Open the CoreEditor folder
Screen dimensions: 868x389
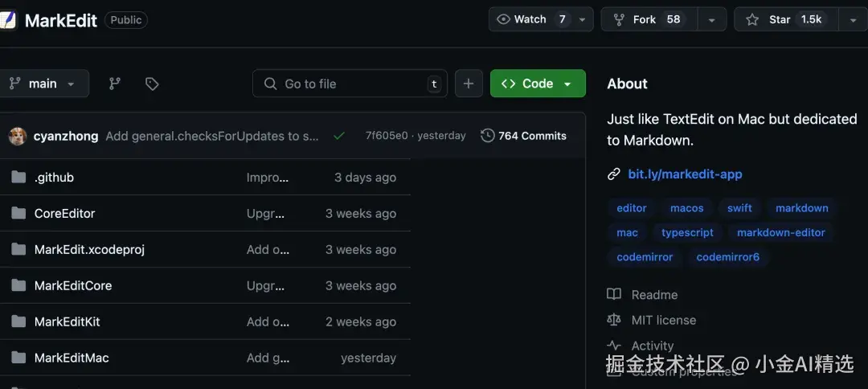tap(64, 214)
